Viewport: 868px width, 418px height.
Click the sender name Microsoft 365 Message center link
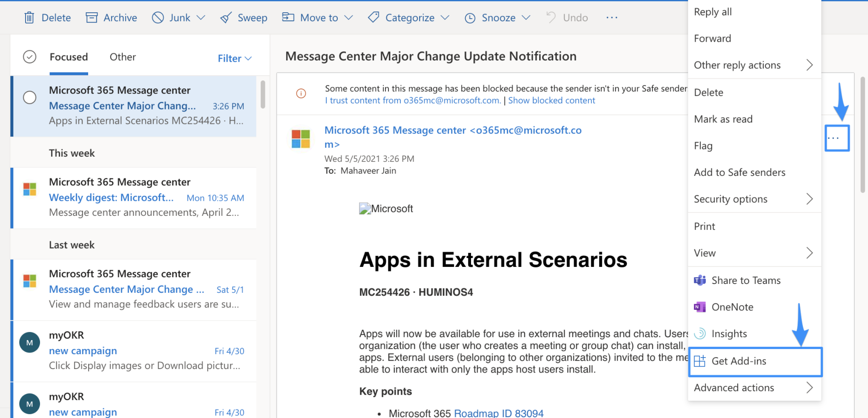[453, 137]
